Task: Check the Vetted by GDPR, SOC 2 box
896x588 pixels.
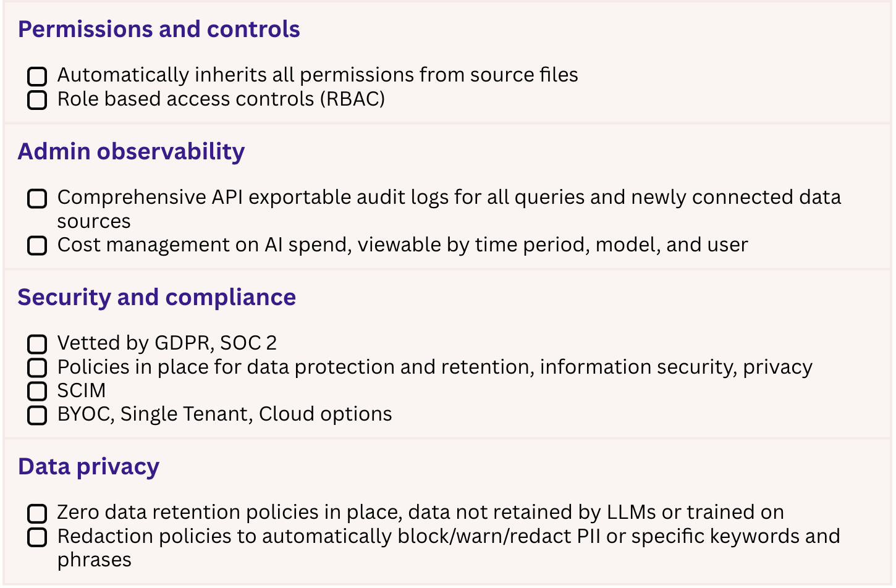Action: tap(37, 343)
